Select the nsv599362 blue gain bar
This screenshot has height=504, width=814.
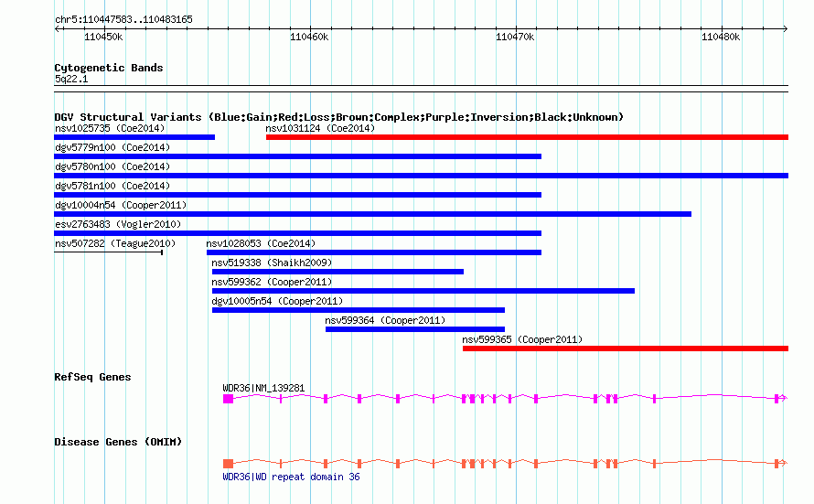423,291
